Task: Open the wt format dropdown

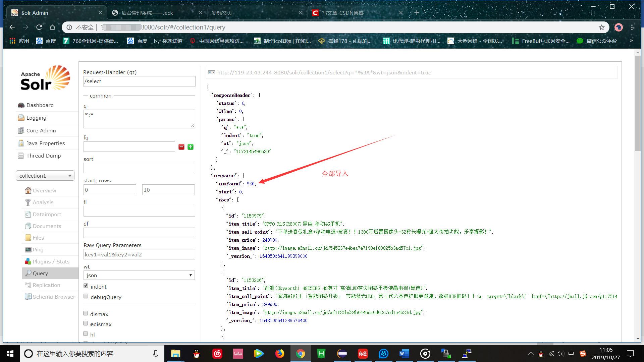Action: tap(139, 275)
